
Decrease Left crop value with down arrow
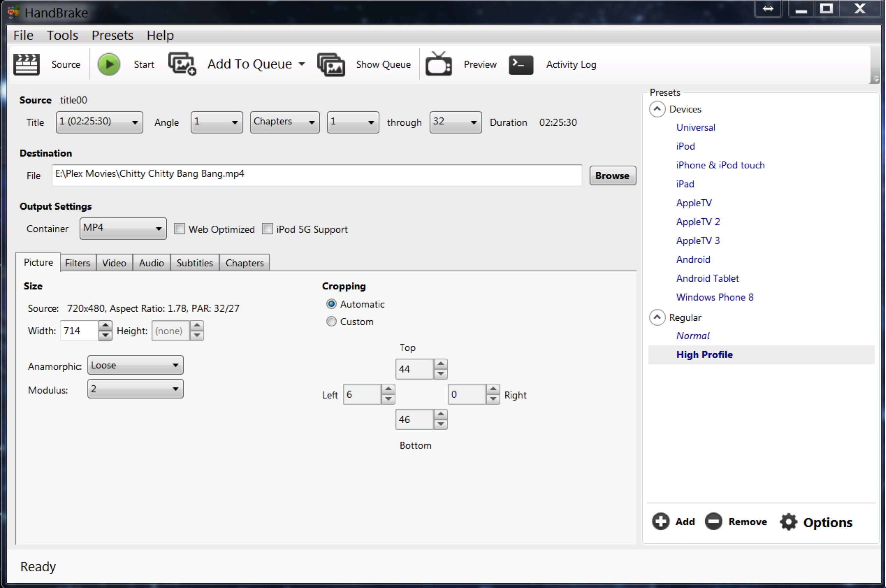click(388, 399)
